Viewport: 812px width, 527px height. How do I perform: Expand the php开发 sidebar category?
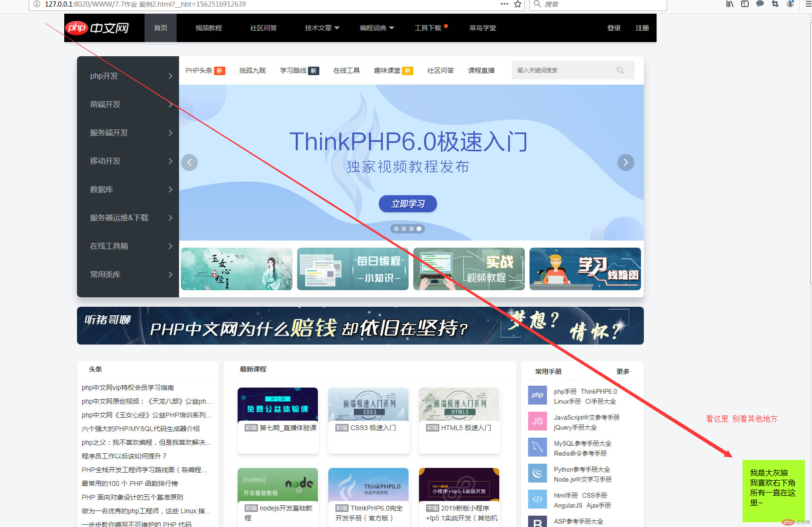click(128, 76)
